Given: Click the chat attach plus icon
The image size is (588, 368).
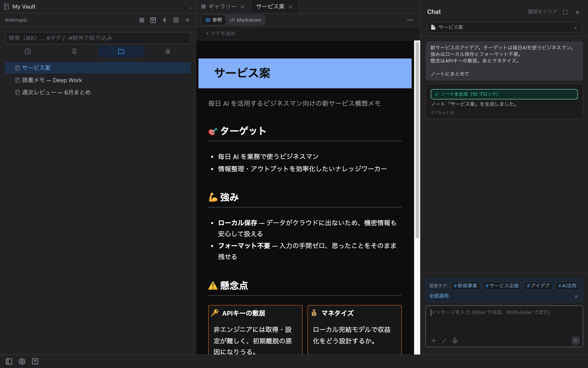Looking at the screenshot, I should click(433, 340).
